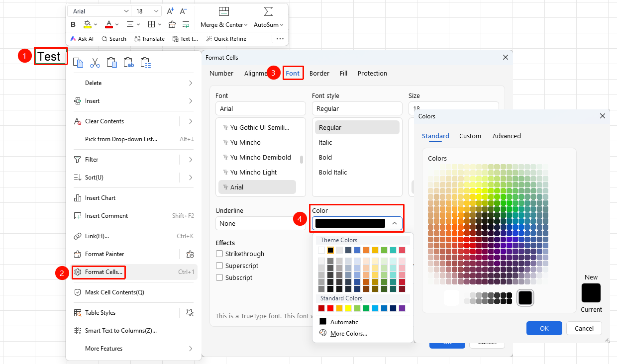617x364 pixels.
Task: Toggle the wrap text icon
Action: pos(186,24)
